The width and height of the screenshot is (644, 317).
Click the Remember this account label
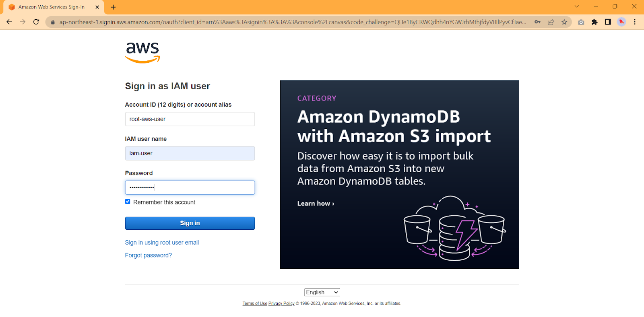[164, 202]
